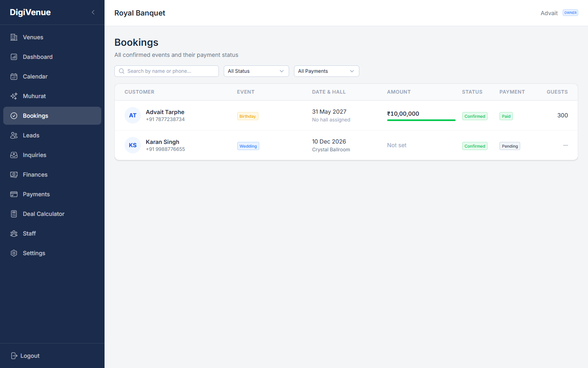Click the GUESTS column header
Image resolution: width=588 pixels, height=368 pixels.
[x=557, y=92]
